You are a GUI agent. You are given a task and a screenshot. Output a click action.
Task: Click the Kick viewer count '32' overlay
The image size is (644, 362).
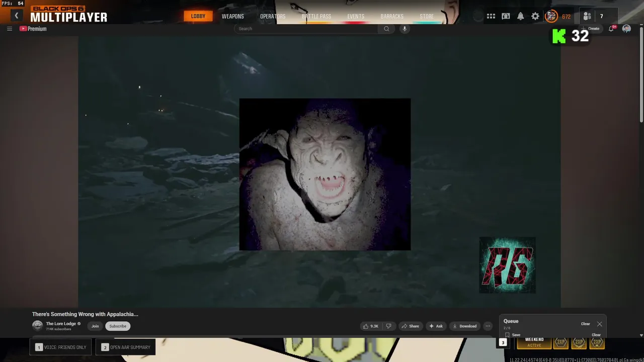point(570,36)
